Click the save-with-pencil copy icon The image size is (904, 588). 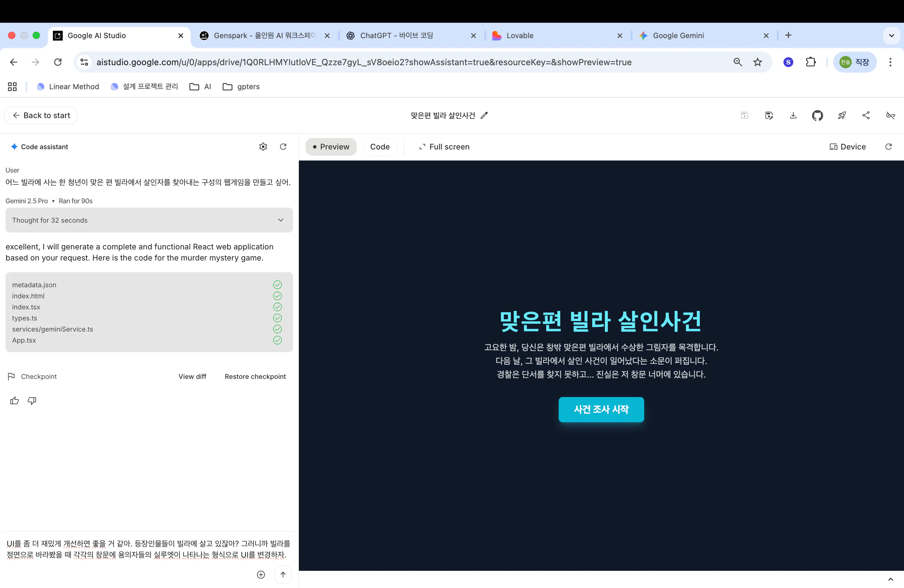(768, 115)
